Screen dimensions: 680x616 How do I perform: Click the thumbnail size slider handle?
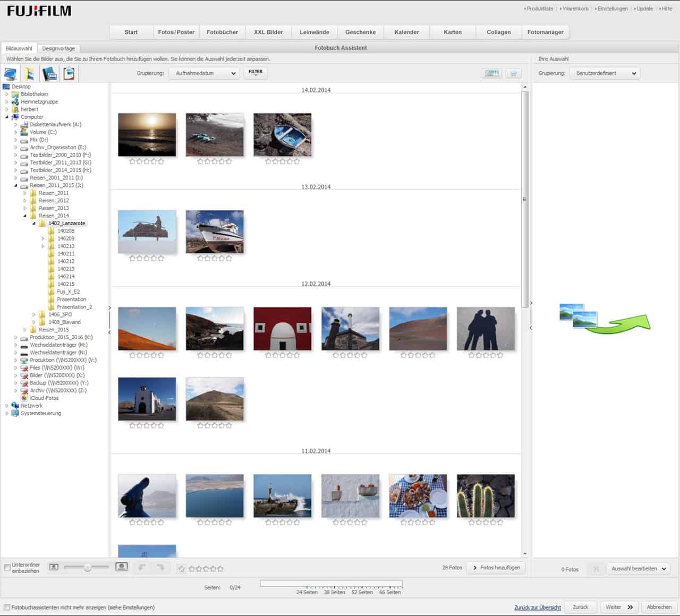tap(87, 568)
